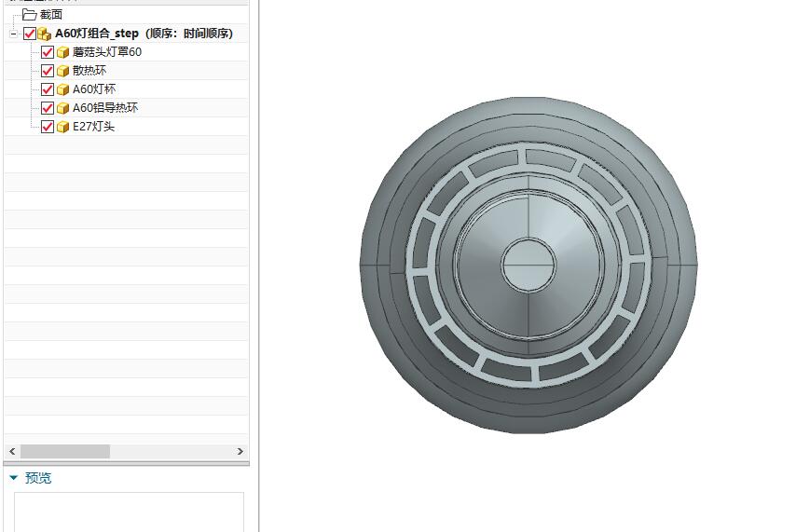Collapse the 预览 preview section
The image size is (796, 532).
point(14,478)
